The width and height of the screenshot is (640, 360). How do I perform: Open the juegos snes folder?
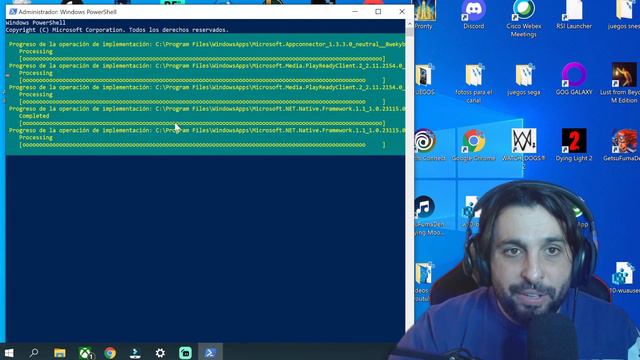pyautogui.click(x=625, y=14)
